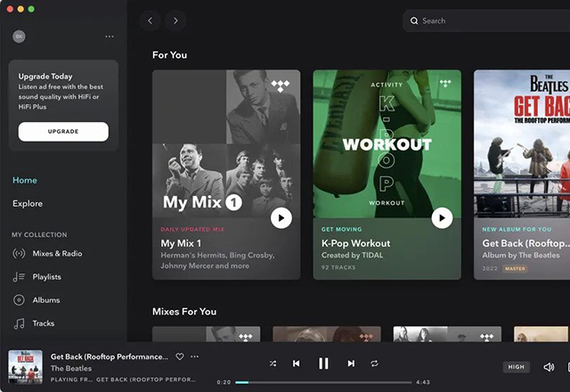Click the MY COLLECTION section label
570x392 pixels.
click(39, 235)
